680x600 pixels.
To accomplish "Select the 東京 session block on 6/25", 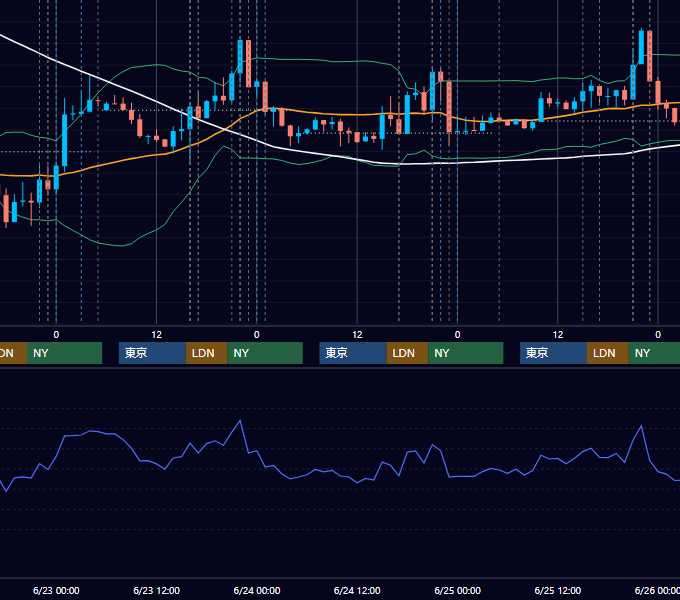I will 553,353.
